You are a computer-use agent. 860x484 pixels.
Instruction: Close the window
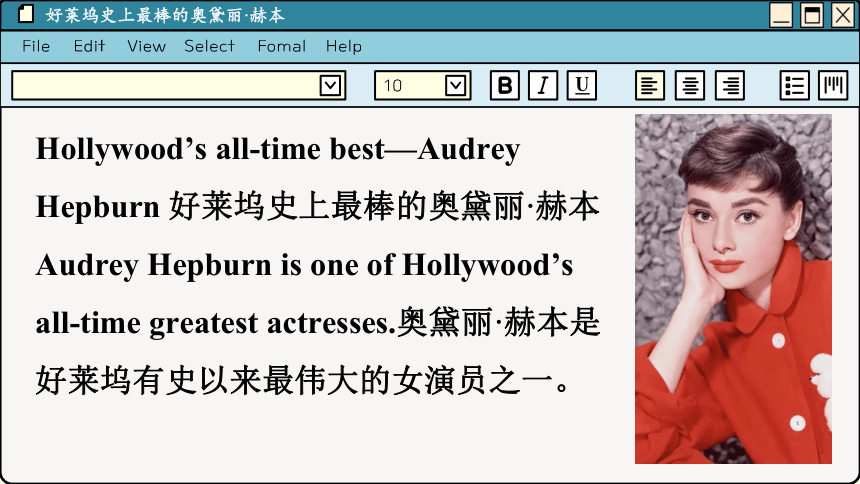click(842, 15)
